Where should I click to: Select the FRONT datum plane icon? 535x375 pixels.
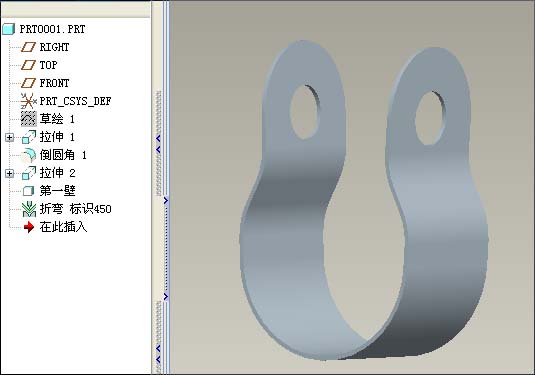(x=28, y=83)
